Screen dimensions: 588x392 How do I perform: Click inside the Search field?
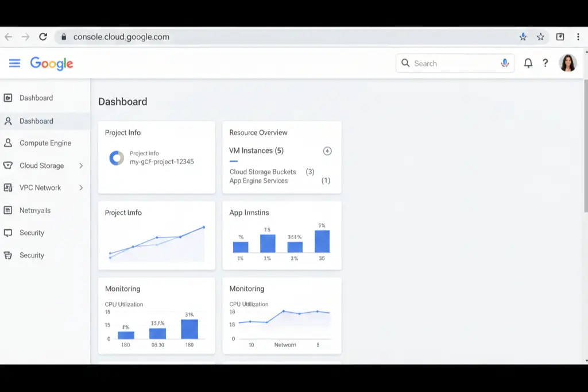click(448, 63)
